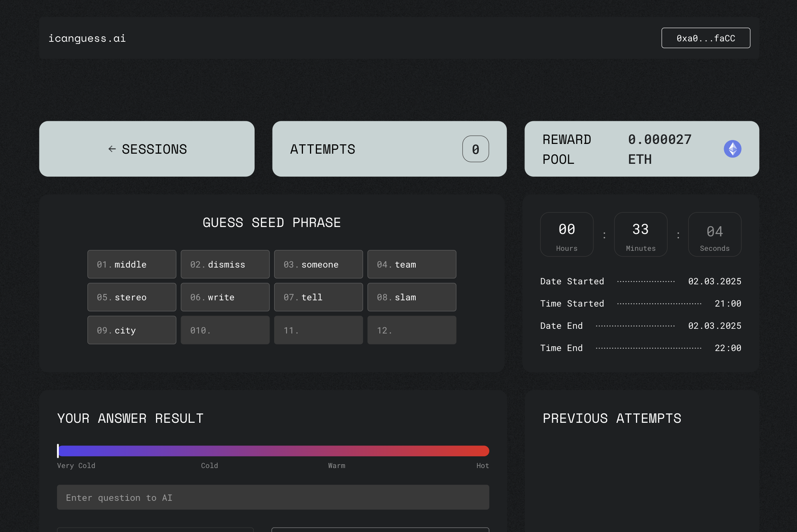
Task: Click the Ethereum logo icon
Action: click(x=732, y=149)
